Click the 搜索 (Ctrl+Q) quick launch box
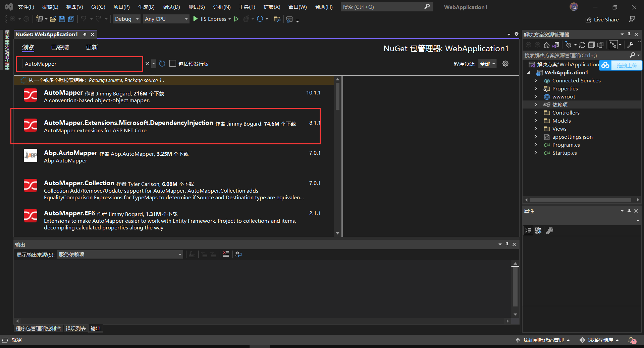 click(x=387, y=7)
